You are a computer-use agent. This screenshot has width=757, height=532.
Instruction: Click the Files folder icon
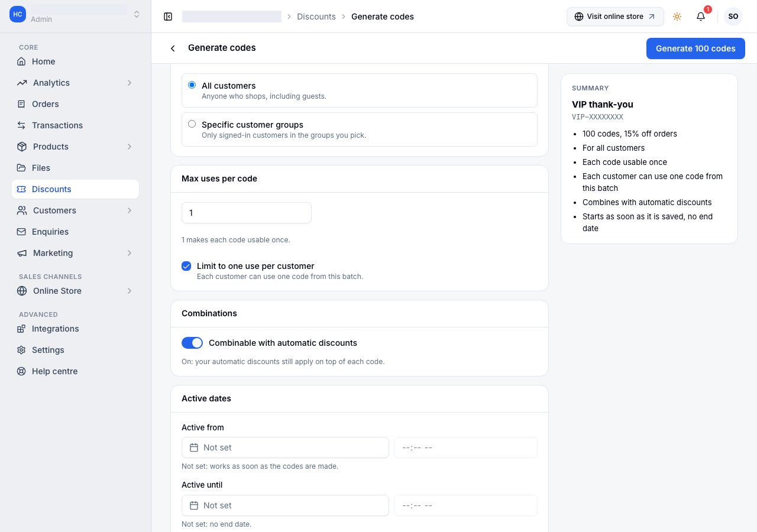click(21, 168)
